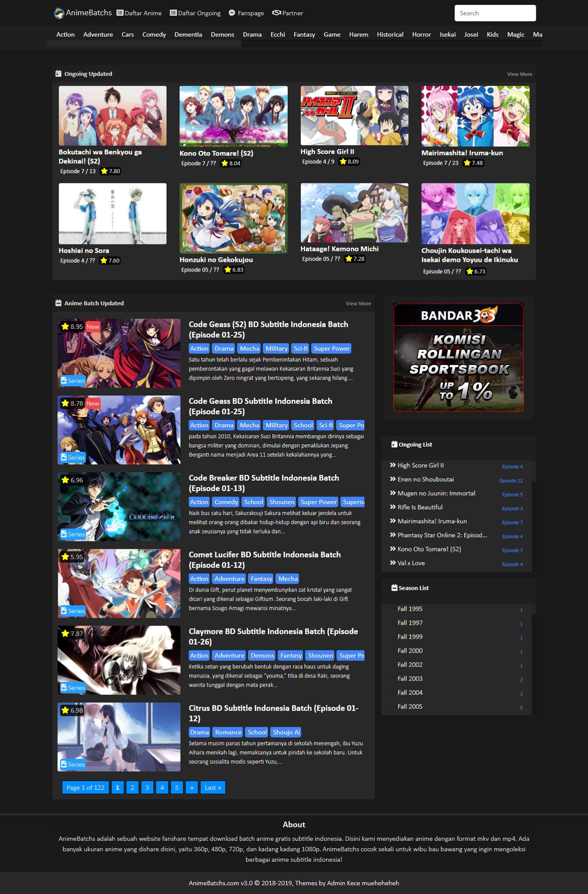Open the Daftar Anime menu link
Viewport: 588px width, 894px height.
[x=139, y=13]
